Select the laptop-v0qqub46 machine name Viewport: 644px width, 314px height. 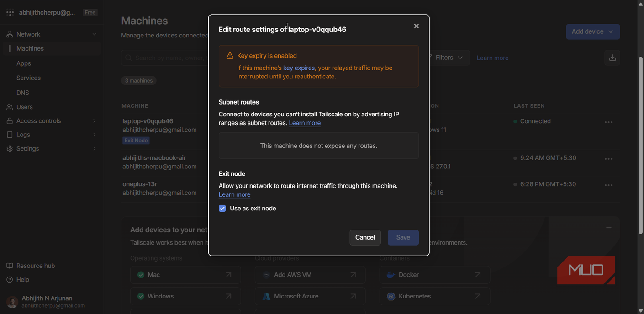tap(148, 121)
